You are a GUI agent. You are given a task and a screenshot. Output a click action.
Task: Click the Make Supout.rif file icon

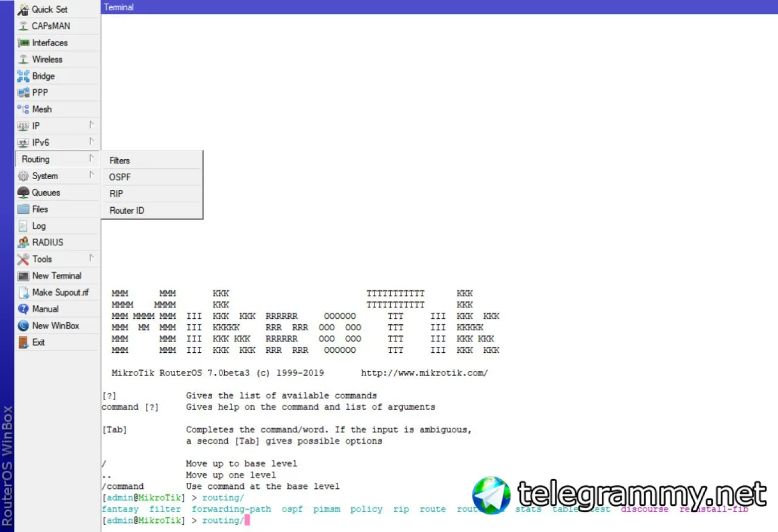pyautogui.click(x=23, y=293)
